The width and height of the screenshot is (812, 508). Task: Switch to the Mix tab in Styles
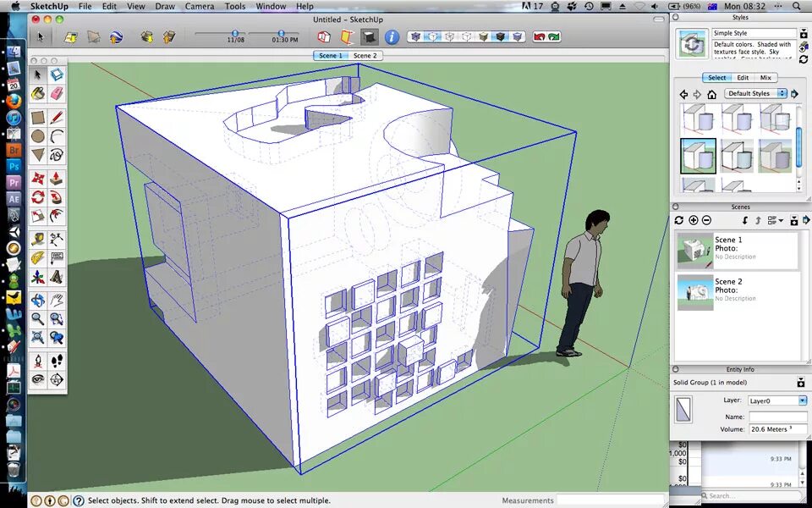[x=765, y=78]
